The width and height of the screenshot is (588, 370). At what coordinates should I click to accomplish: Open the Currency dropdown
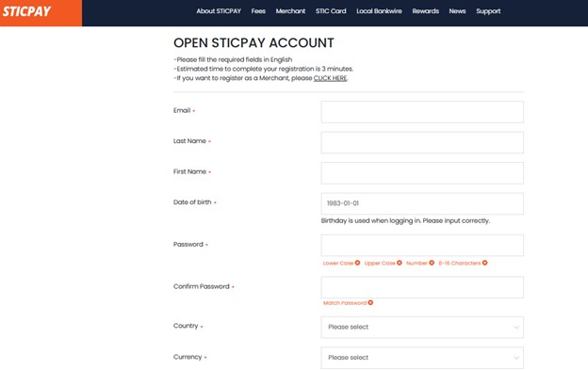pyautogui.click(x=422, y=358)
